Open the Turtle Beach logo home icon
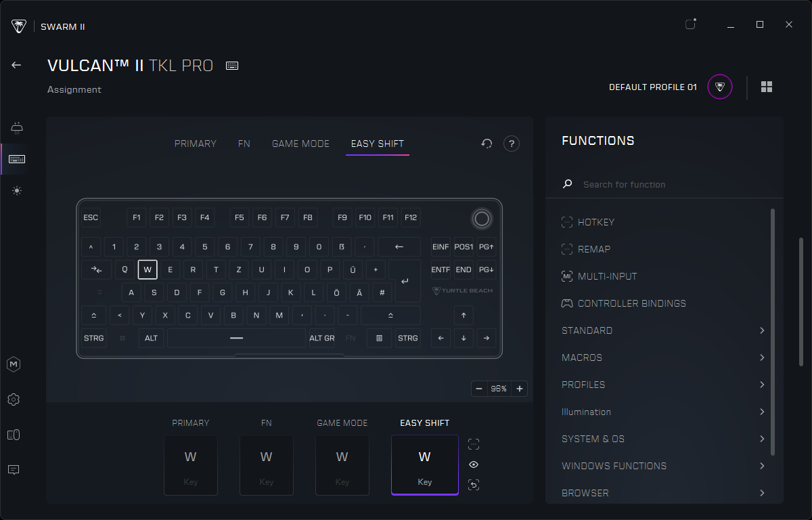The height and width of the screenshot is (520, 812). pos(19,26)
